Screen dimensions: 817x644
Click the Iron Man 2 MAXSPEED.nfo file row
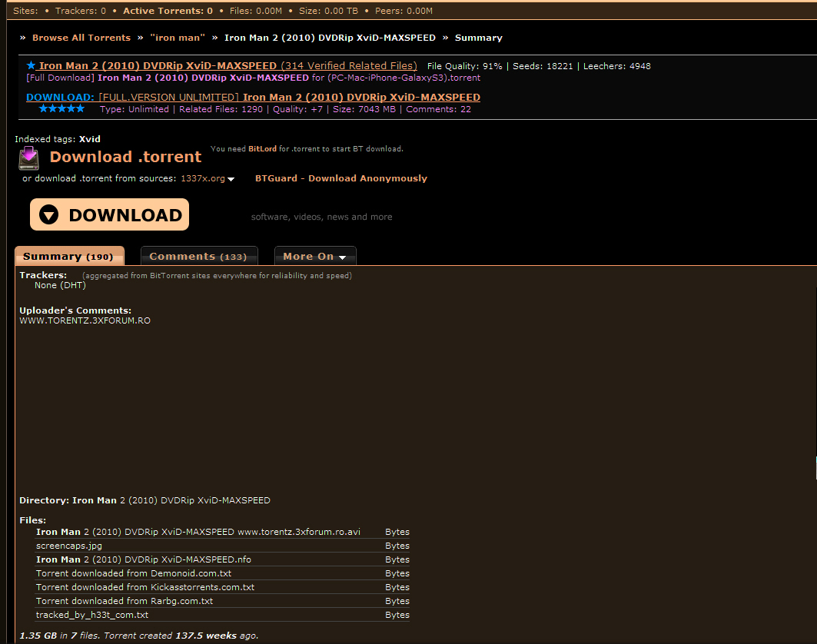[222, 559]
